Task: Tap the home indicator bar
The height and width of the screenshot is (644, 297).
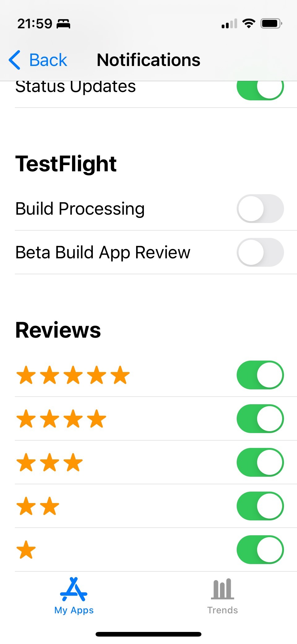Action: (x=148, y=634)
